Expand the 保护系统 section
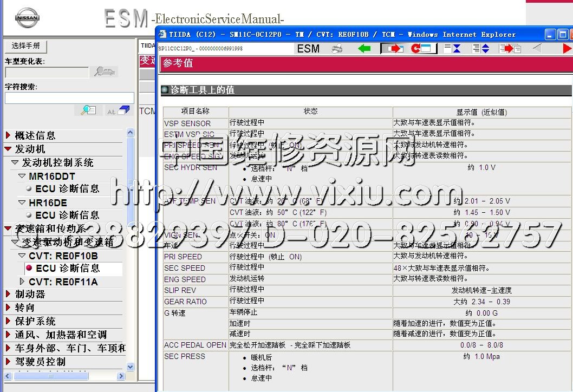 [8, 321]
